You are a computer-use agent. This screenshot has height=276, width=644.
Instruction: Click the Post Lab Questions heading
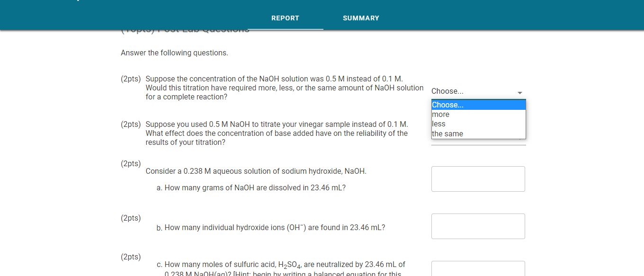pyautogui.click(x=185, y=29)
